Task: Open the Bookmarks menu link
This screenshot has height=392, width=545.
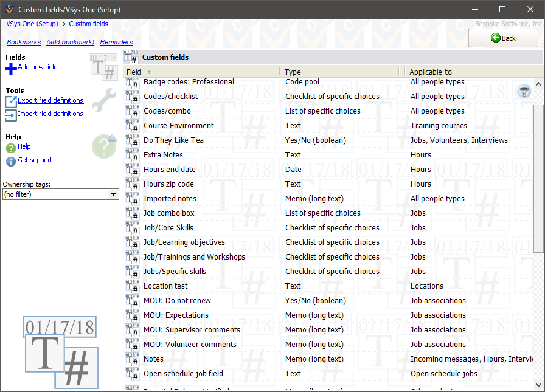Action: point(24,42)
